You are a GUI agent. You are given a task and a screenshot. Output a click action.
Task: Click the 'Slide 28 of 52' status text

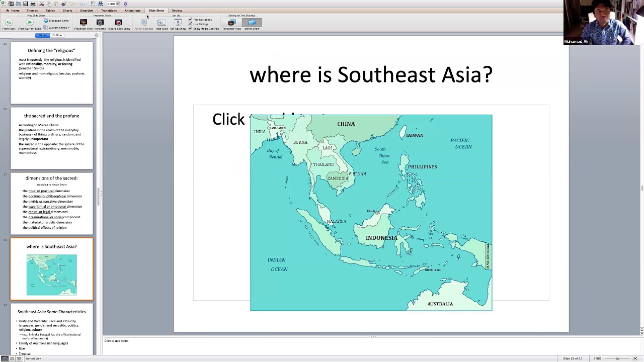pyautogui.click(x=573, y=358)
